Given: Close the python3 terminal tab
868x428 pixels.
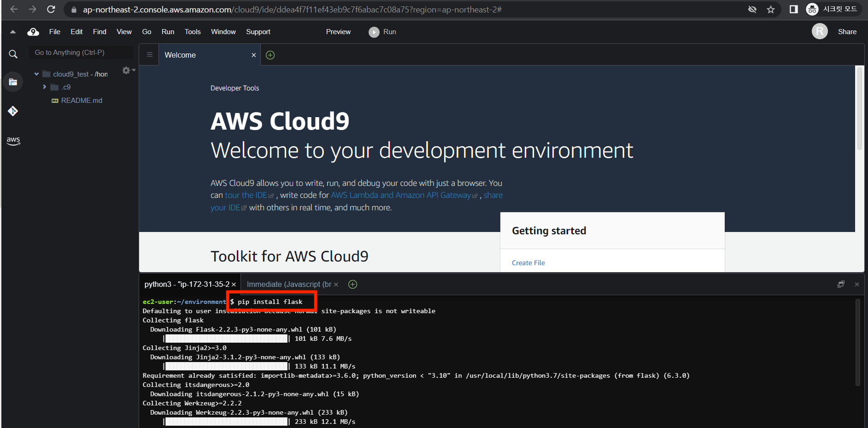Looking at the screenshot, I should [234, 285].
